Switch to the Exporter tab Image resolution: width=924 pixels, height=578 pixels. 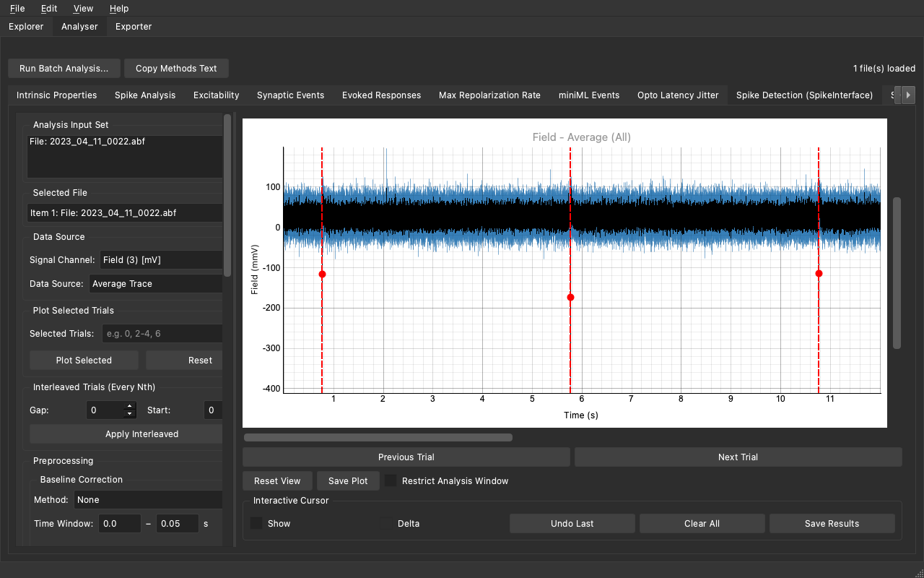coord(134,27)
